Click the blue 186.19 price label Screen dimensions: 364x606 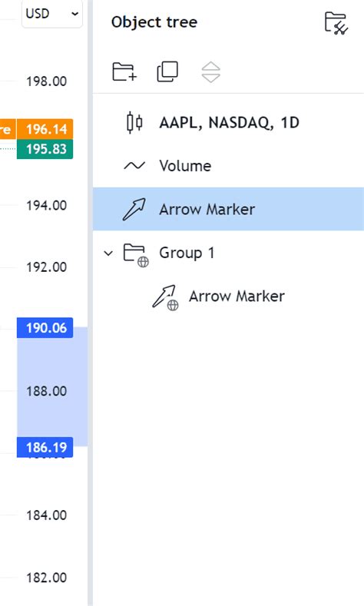coord(45,448)
